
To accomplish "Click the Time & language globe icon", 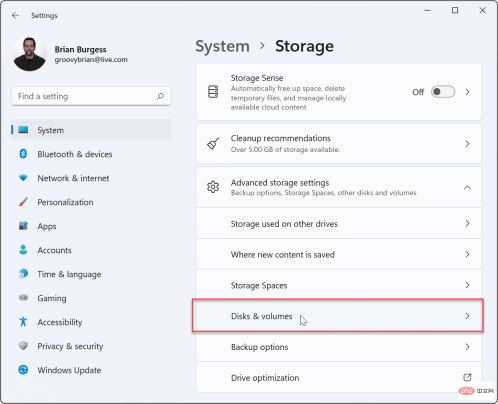I will pos(23,274).
